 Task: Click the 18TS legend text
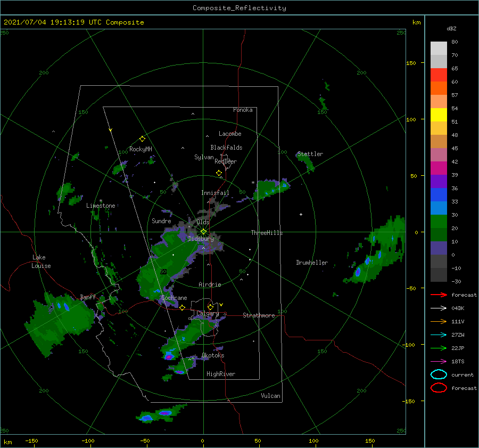458,362
